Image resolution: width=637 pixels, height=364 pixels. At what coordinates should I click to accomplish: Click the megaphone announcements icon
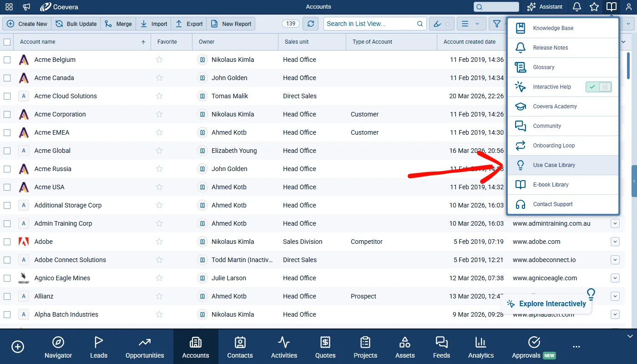(27, 7)
